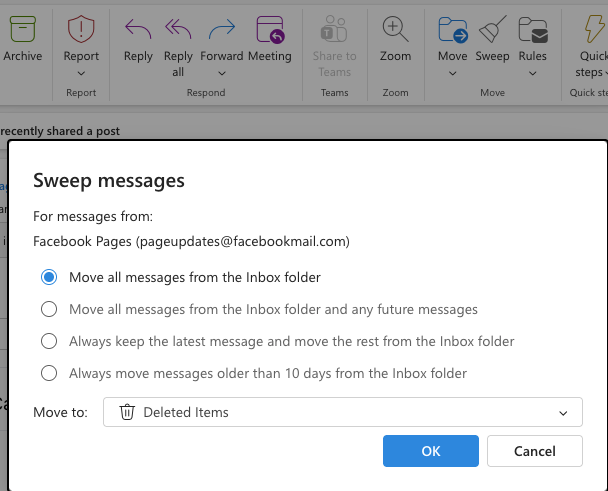The image size is (608, 491).
Task: Click the Archive icon in ribbon
Action: 21,31
